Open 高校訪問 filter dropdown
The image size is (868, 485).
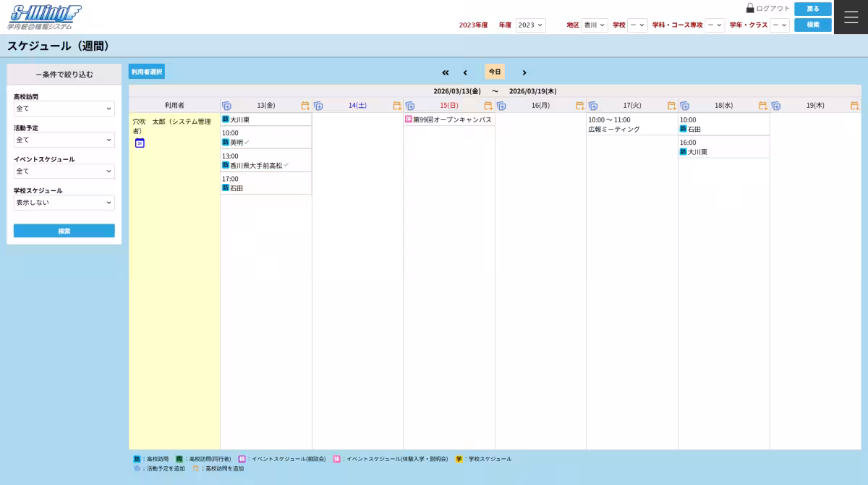point(64,109)
